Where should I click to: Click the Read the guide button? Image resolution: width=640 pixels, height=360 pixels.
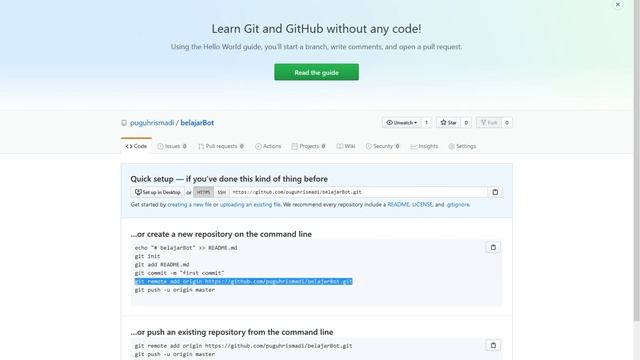(x=316, y=72)
